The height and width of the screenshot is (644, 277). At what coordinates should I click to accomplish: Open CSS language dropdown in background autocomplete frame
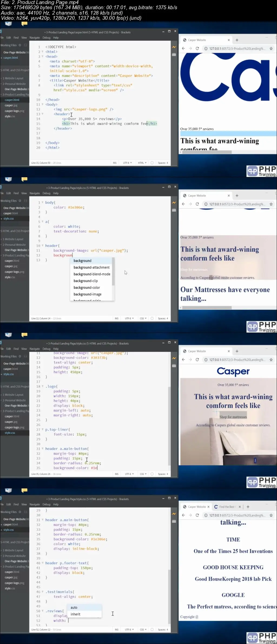(x=143, y=318)
